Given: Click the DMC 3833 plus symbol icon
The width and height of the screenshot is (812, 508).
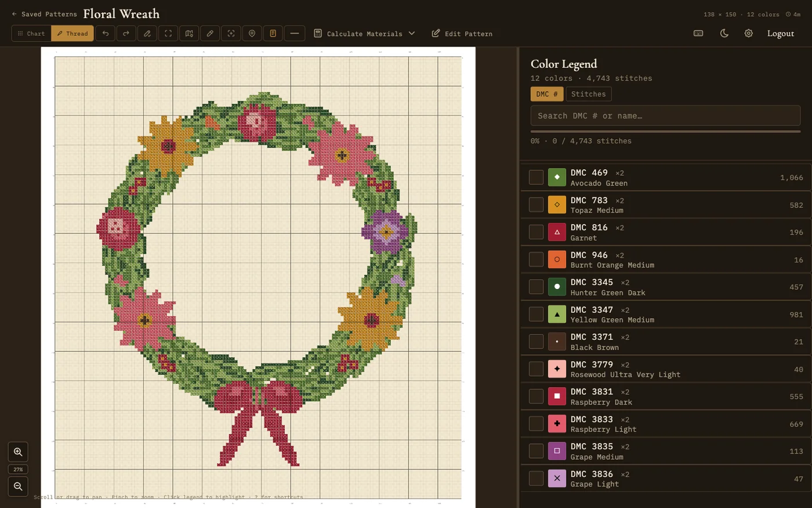Looking at the screenshot, I should pos(557,423).
